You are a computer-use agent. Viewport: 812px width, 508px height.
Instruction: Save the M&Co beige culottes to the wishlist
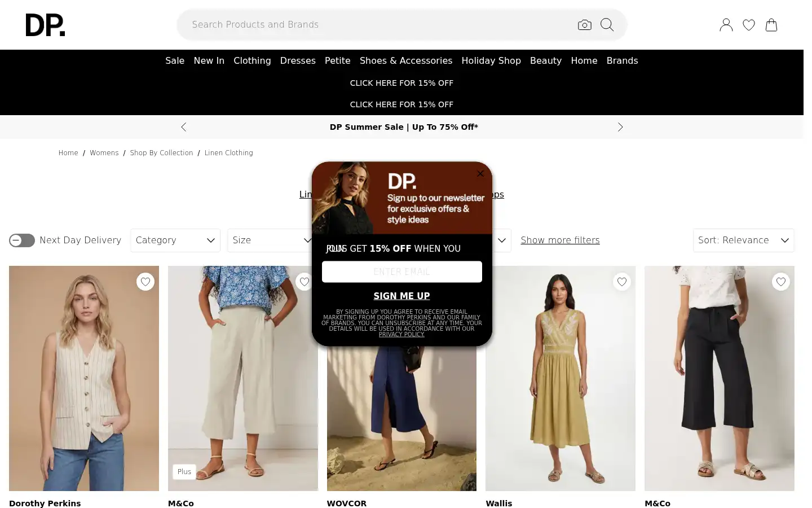[304, 282]
